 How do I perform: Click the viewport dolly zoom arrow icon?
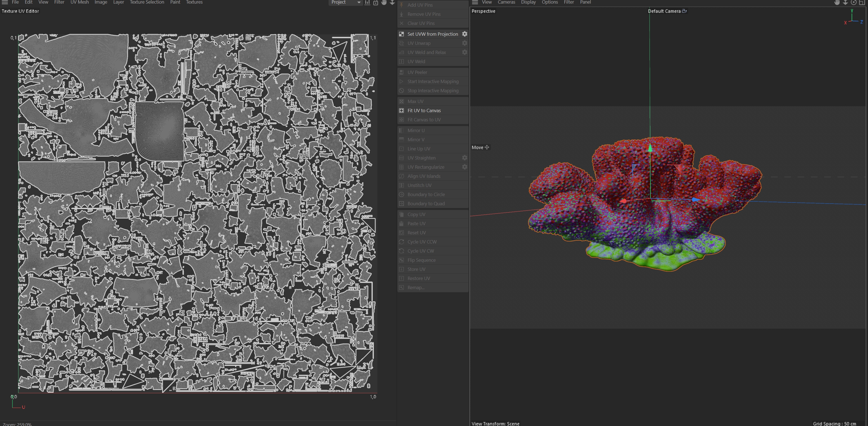tap(846, 2)
